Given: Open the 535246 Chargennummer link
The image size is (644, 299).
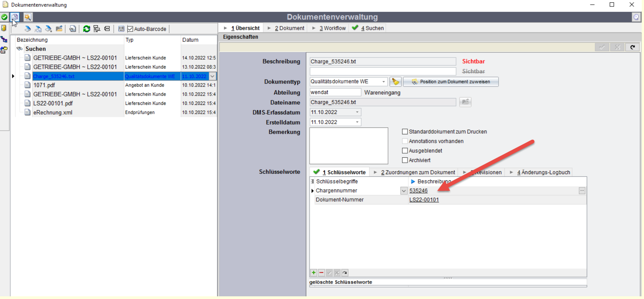Looking at the screenshot, I should click(419, 191).
